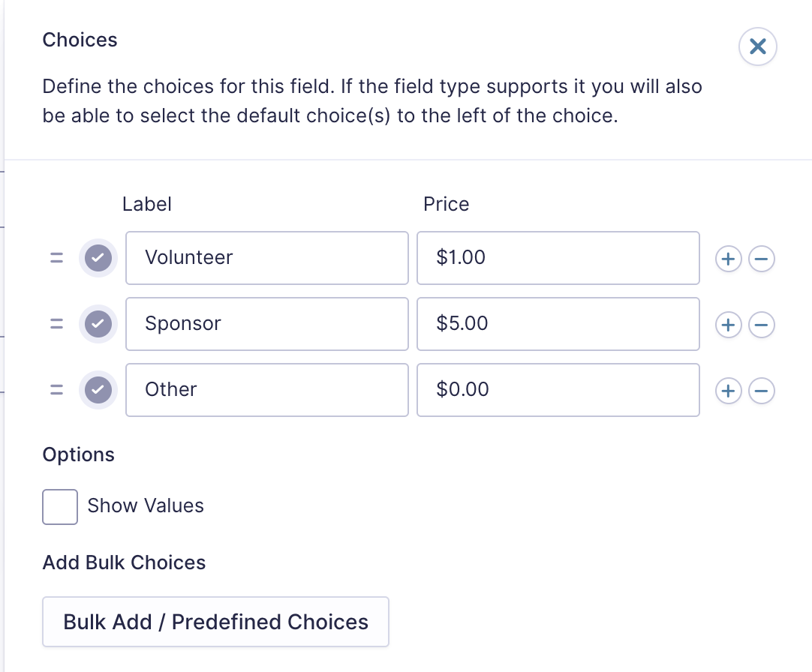812x672 pixels.
Task: Edit the Volunteer label field
Action: click(x=266, y=258)
